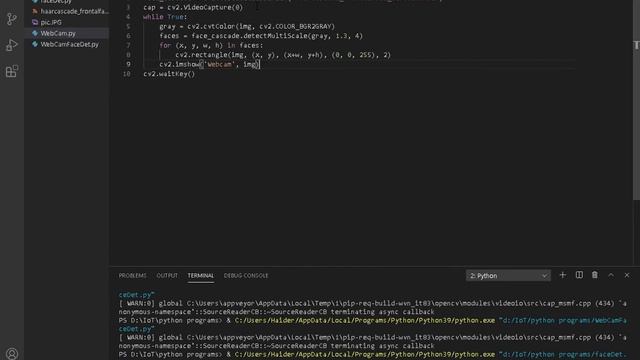Maximize panel size with chevron up
Viewport: 640px width, 360px height.
(611, 275)
